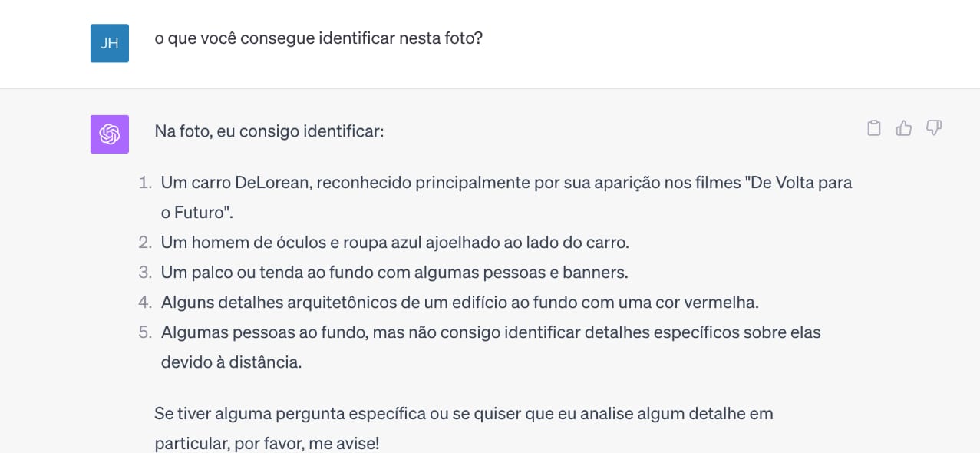Click the list item about the kneeling man
Image resolution: width=980 pixels, height=453 pixels.
[x=394, y=243]
